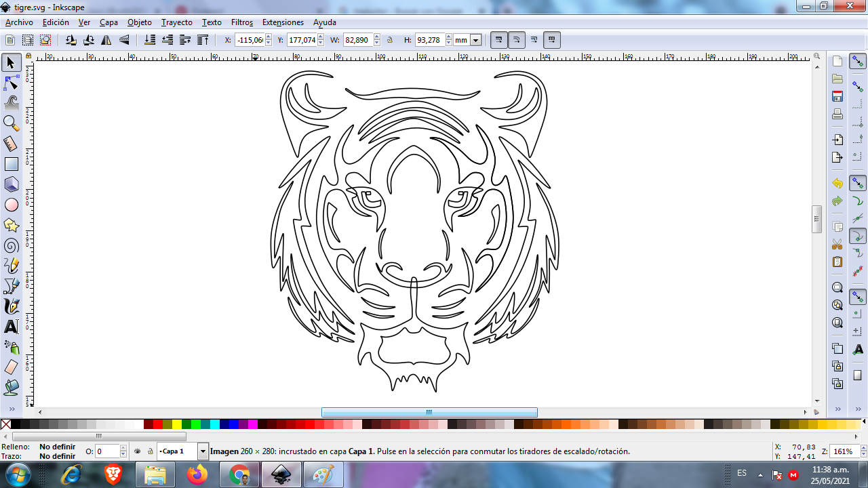
Task: Select the Eraser tool
Action: (x=11, y=367)
